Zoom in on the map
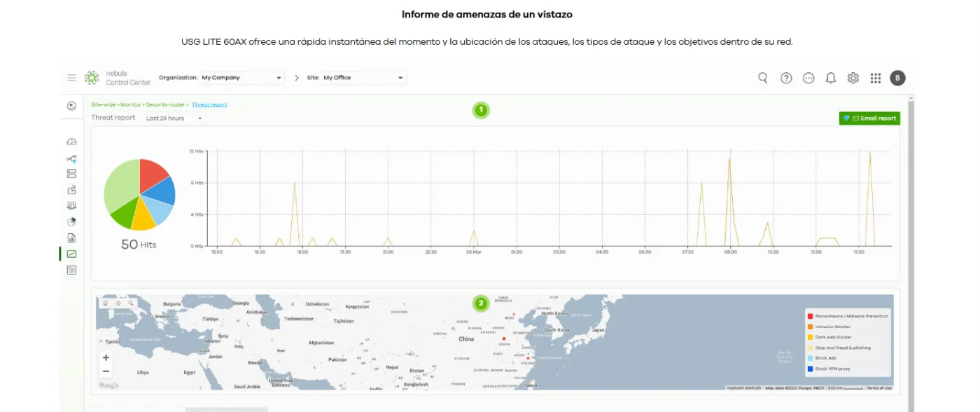Screen dimensions: 980x412 (x=106, y=357)
